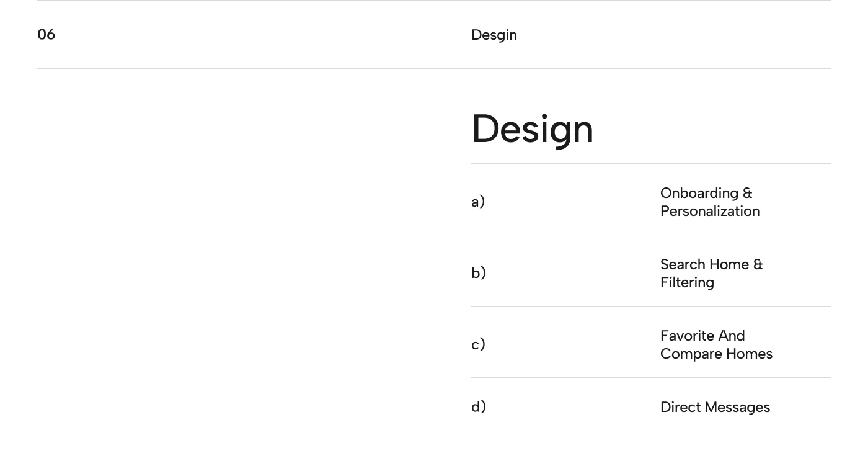Select the d) list marker
Screen dimensions: 868x453
tap(479, 407)
